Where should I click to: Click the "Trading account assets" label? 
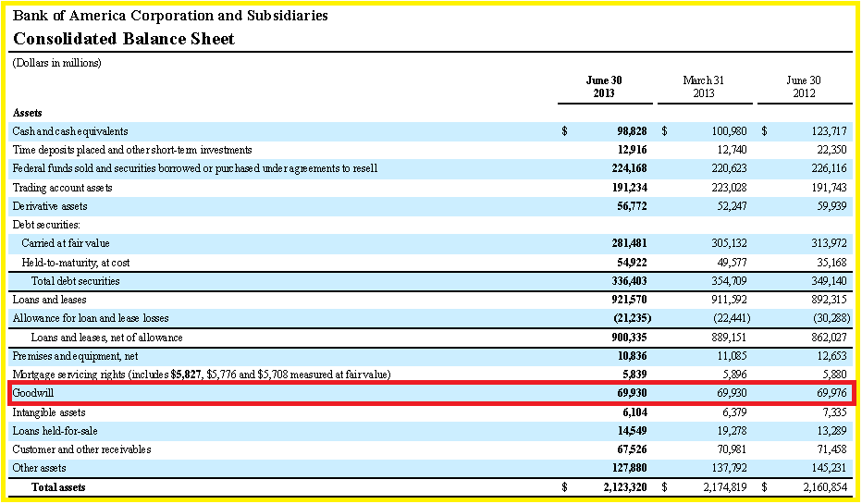coord(62,188)
